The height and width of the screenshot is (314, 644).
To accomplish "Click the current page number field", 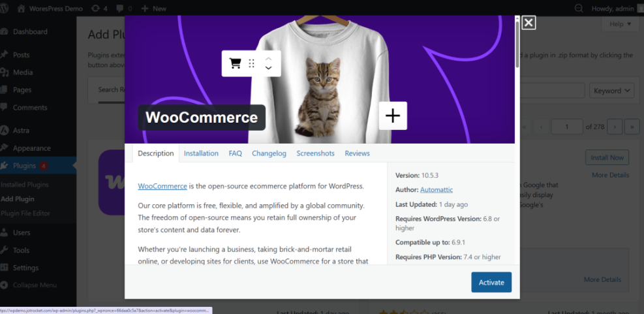I will [x=567, y=127].
